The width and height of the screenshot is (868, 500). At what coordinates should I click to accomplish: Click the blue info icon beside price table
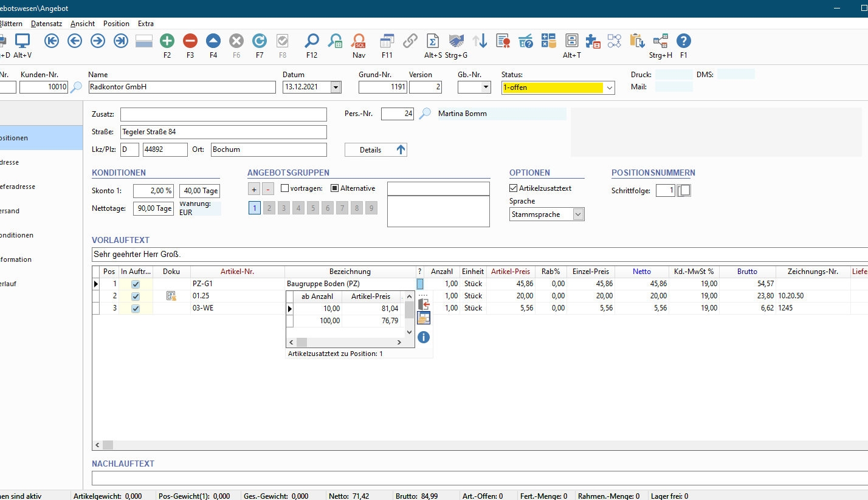[x=424, y=337]
